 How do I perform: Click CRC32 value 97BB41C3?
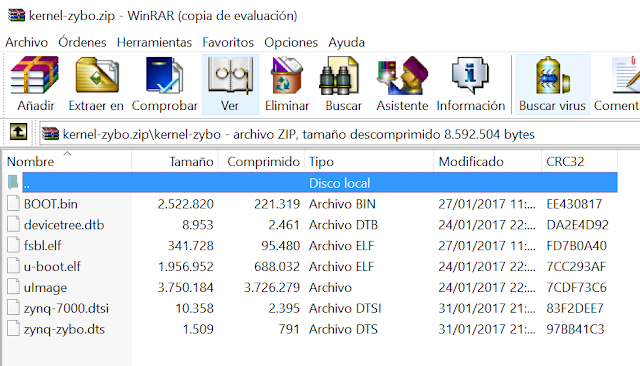[x=575, y=328]
